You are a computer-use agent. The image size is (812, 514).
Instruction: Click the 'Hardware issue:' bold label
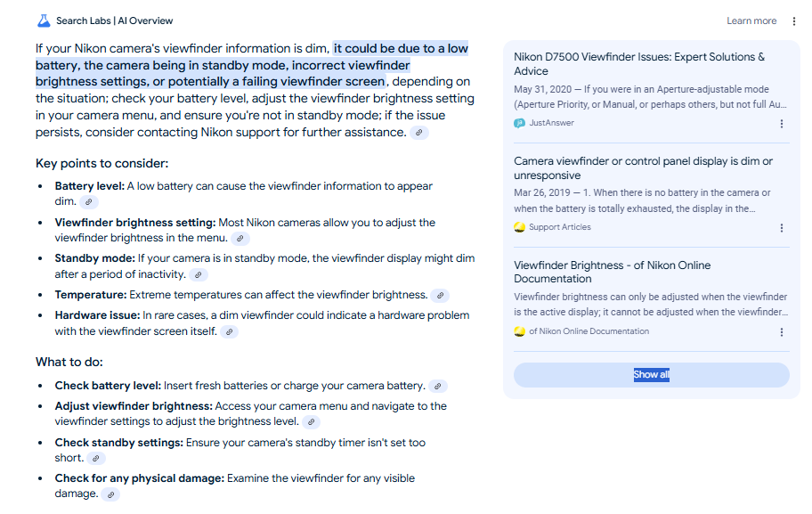pos(97,315)
